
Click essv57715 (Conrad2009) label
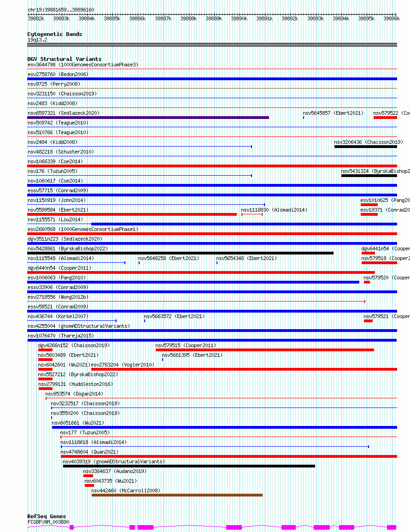(x=58, y=191)
